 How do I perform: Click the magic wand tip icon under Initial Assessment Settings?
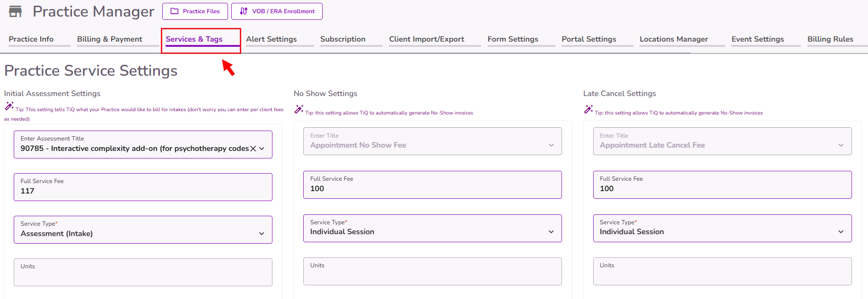(9, 106)
